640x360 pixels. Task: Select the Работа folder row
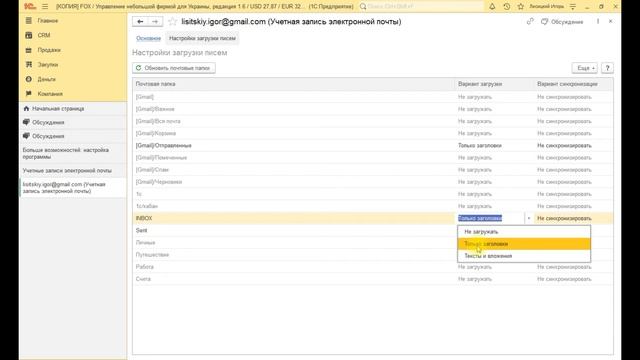click(373, 267)
